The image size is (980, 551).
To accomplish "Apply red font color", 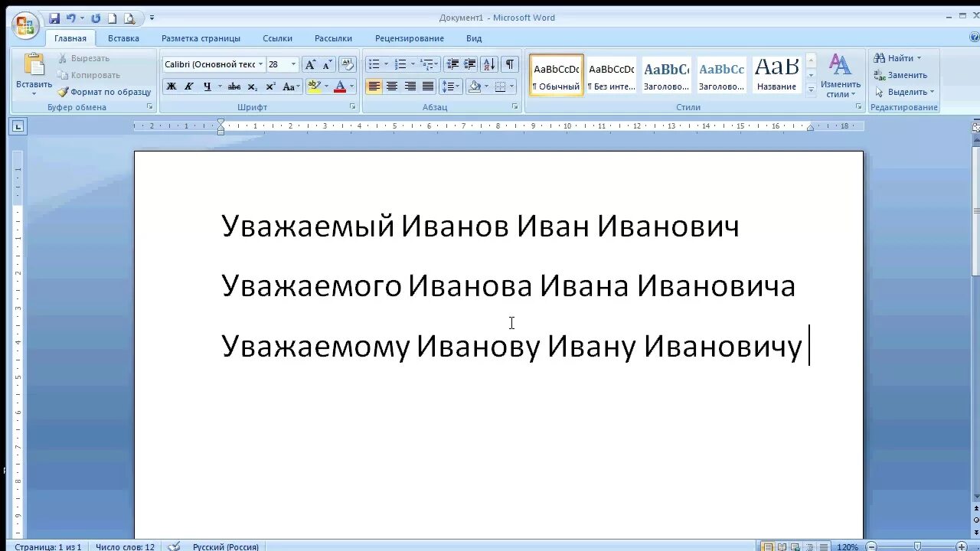I will point(340,86).
